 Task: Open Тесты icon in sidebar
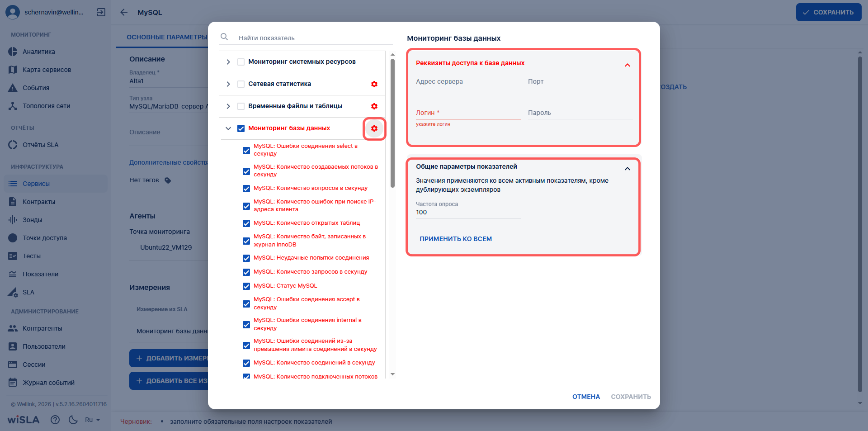(13, 256)
